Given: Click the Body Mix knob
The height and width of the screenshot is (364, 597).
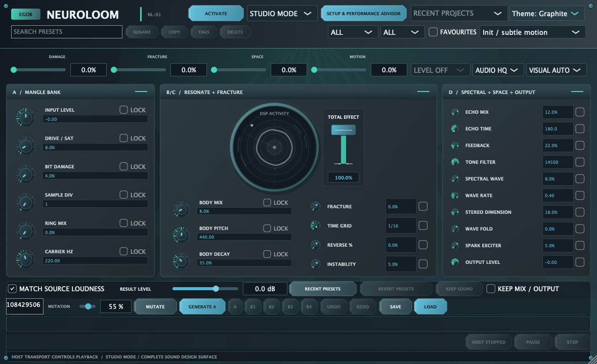Looking at the screenshot, I should click(x=181, y=209).
